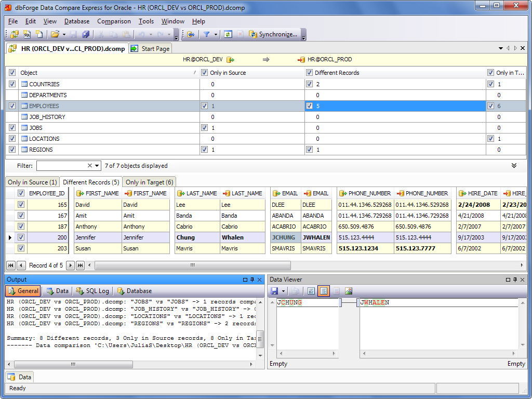This screenshot has height=399, width=532.
Task: Click the save icon in Data Viewer
Action: pyautogui.click(x=274, y=291)
